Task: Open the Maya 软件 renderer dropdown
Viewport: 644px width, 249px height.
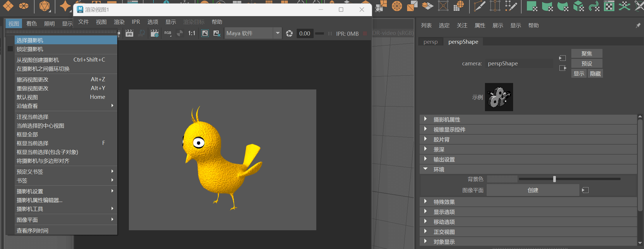Action: (x=253, y=33)
